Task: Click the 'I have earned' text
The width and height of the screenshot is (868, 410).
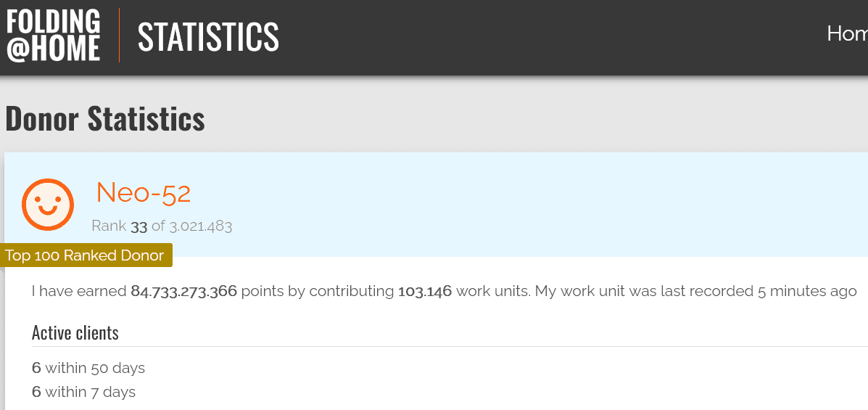Action: pos(79,292)
